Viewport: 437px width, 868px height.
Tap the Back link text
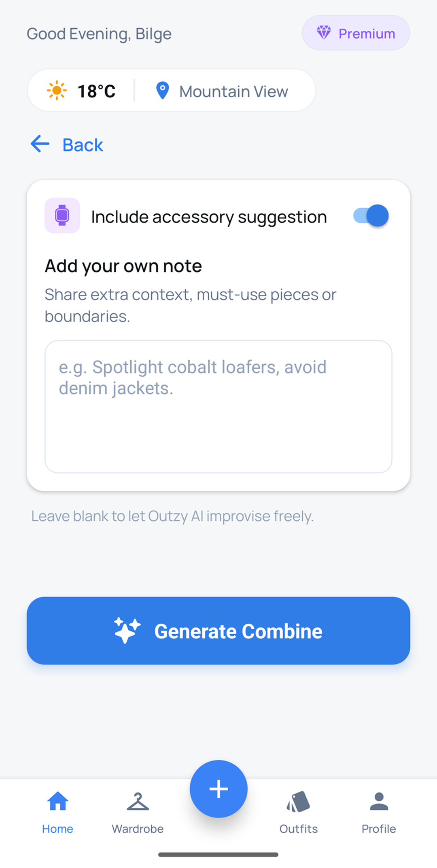83,145
